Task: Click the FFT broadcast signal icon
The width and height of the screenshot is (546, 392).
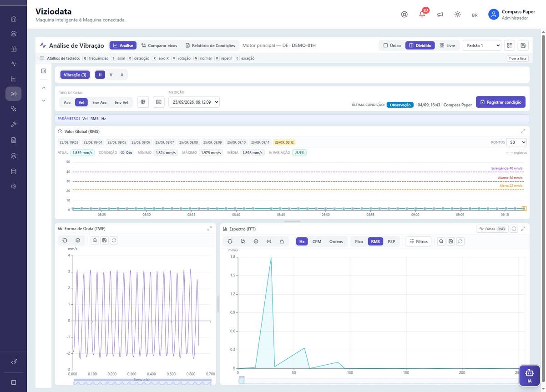Action: tap(269, 241)
